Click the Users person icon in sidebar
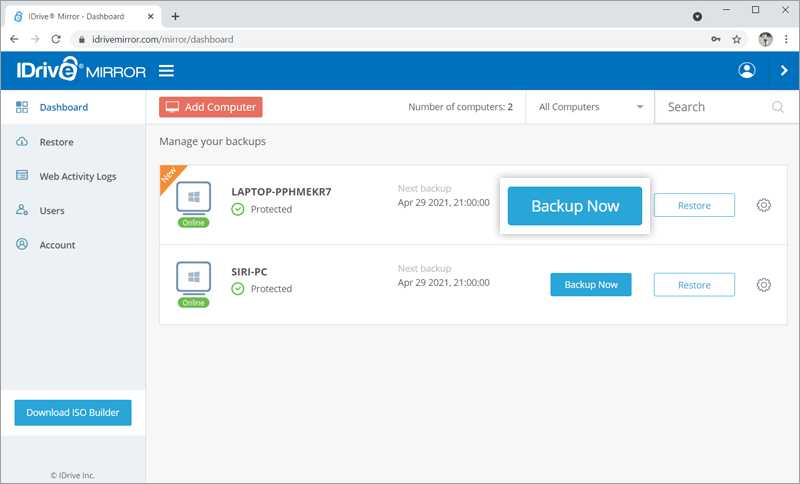The height and width of the screenshot is (484, 800). tap(22, 210)
